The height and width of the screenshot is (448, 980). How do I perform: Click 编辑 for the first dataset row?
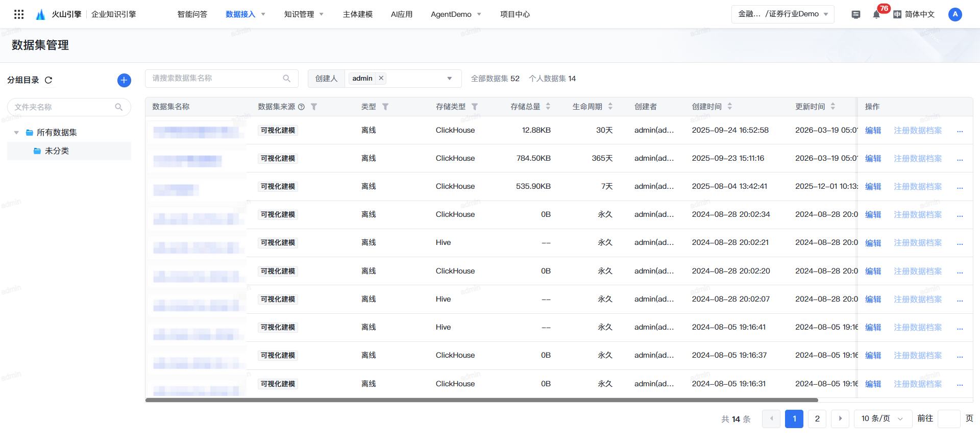point(873,130)
